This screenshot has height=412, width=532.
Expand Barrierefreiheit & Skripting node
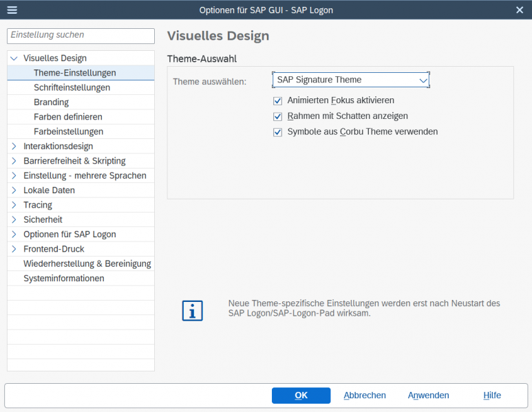click(x=14, y=161)
